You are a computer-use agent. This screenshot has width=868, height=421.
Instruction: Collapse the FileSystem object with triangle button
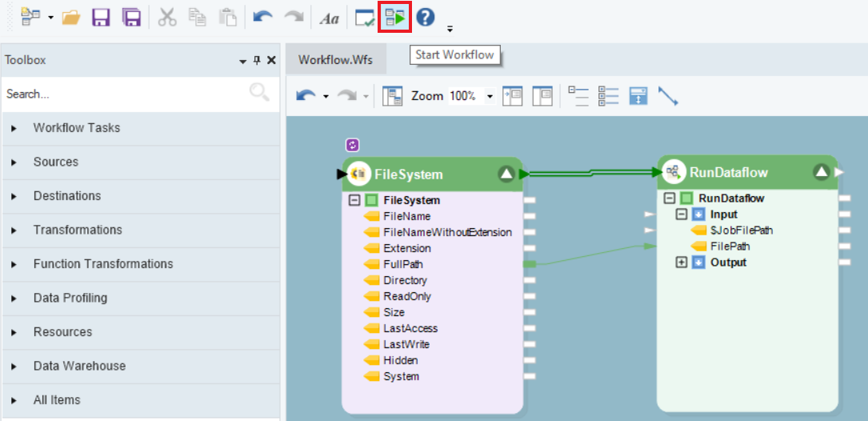coord(506,174)
